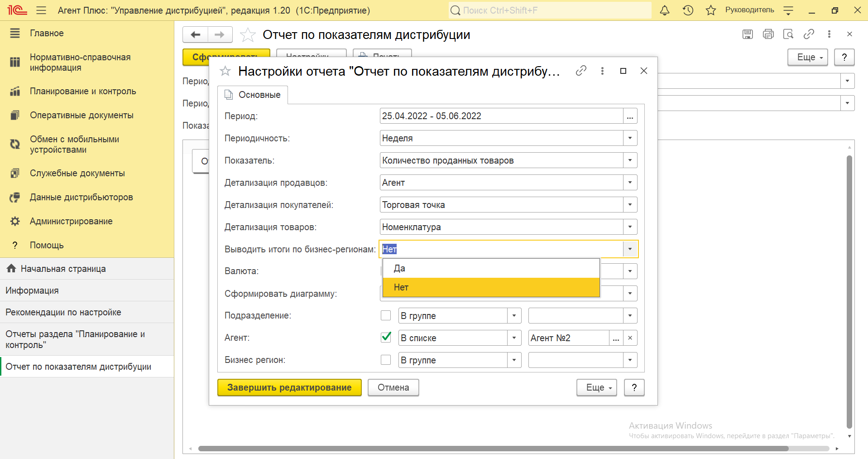
Task: Open Еще menu in report toolbar
Action: point(808,57)
